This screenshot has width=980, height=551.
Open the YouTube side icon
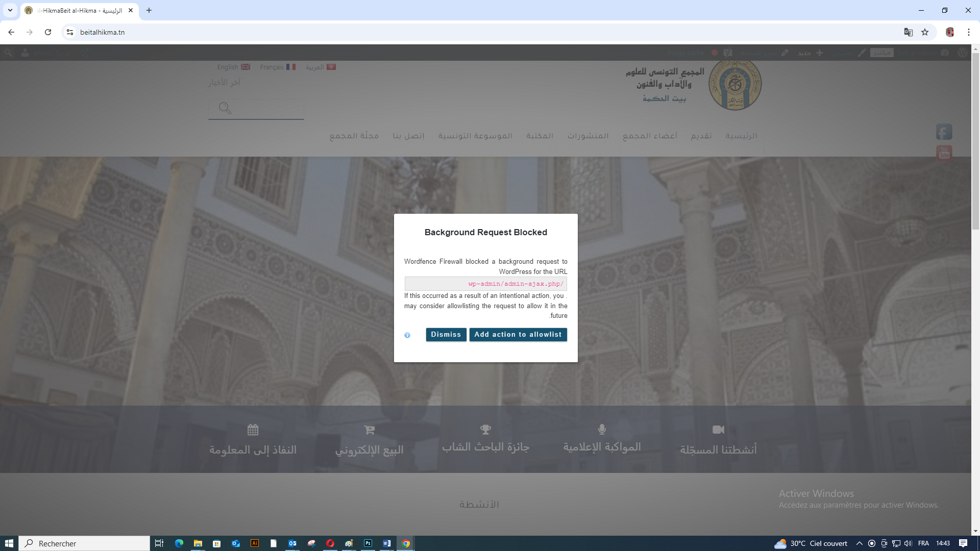click(x=944, y=153)
